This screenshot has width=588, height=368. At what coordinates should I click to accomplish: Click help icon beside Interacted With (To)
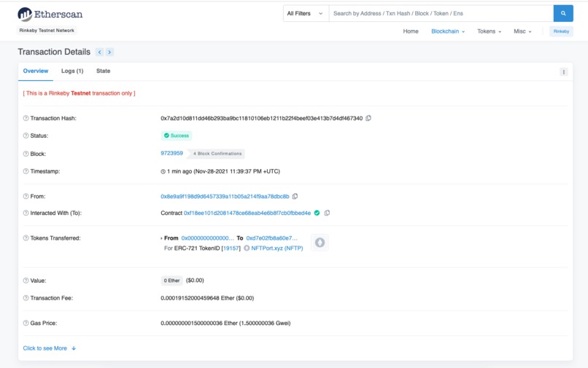click(x=26, y=213)
